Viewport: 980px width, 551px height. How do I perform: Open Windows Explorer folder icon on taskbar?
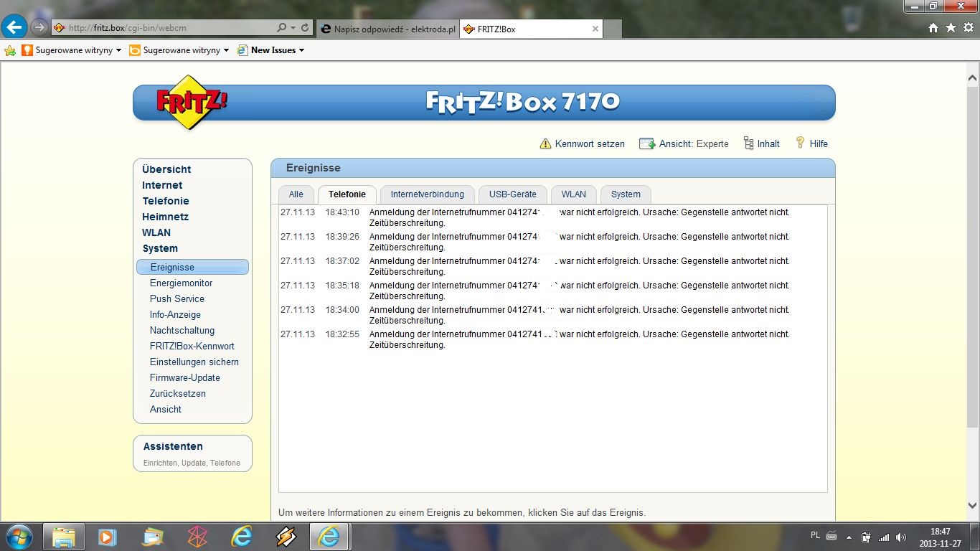click(64, 537)
